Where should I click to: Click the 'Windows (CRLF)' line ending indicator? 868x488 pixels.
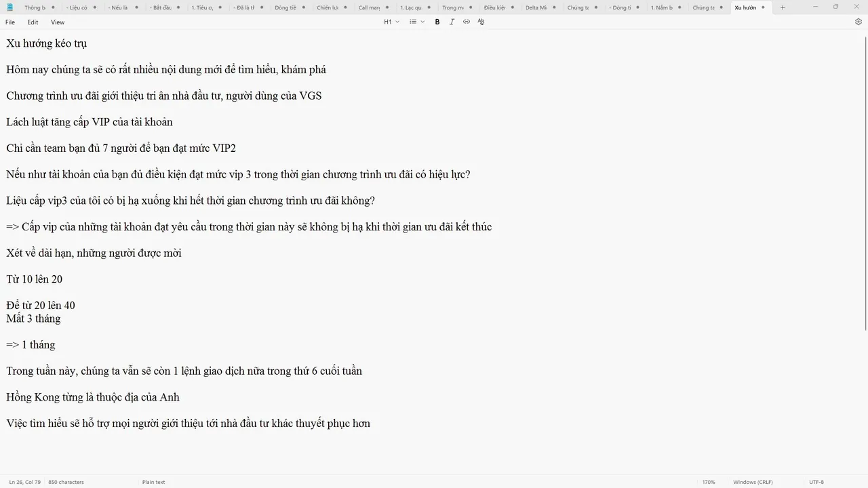coord(753,482)
